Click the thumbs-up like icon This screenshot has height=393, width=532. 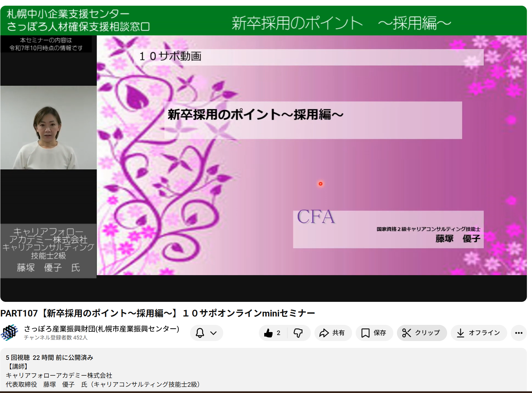pyautogui.click(x=269, y=333)
